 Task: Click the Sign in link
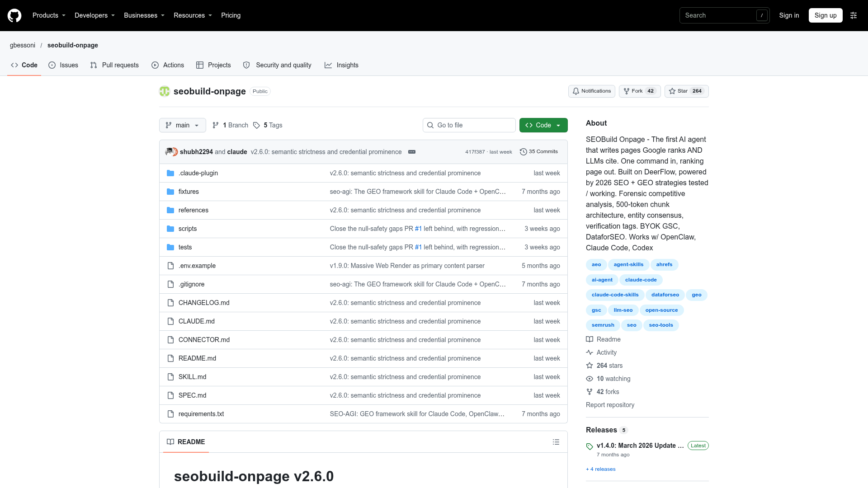(x=789, y=15)
